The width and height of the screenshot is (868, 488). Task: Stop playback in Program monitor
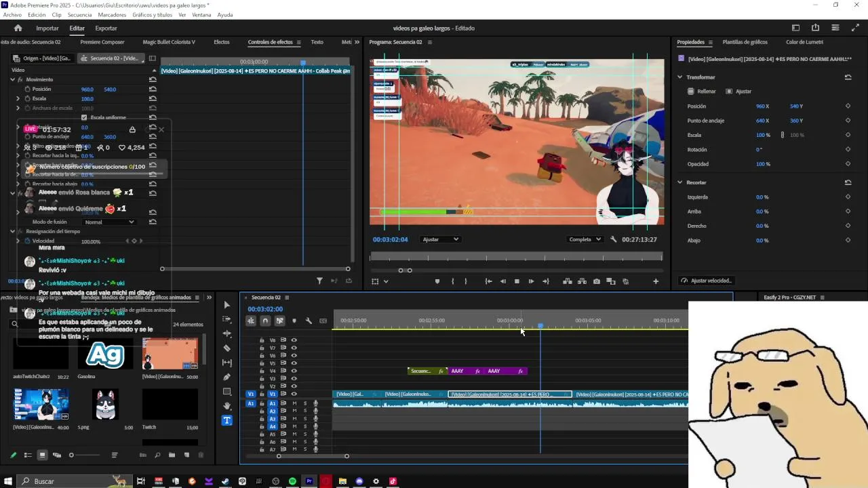click(x=517, y=281)
